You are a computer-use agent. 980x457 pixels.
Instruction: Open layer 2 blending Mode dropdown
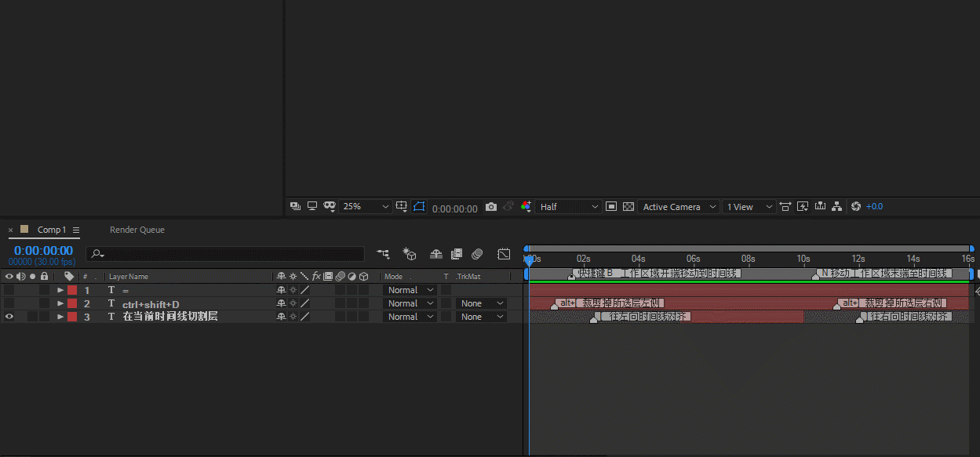coord(410,303)
